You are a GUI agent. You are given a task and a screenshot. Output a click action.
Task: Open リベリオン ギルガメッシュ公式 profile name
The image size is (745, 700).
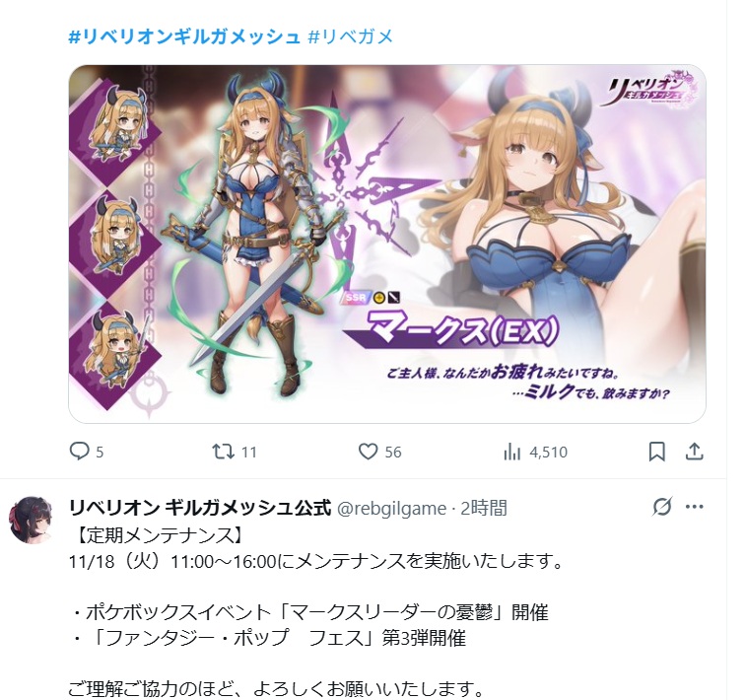click(x=199, y=508)
